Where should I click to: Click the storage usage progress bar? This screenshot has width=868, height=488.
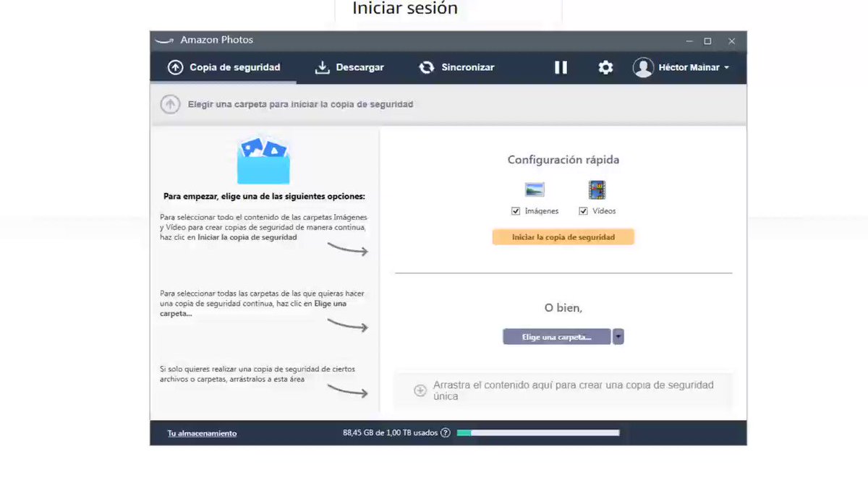[x=538, y=433]
